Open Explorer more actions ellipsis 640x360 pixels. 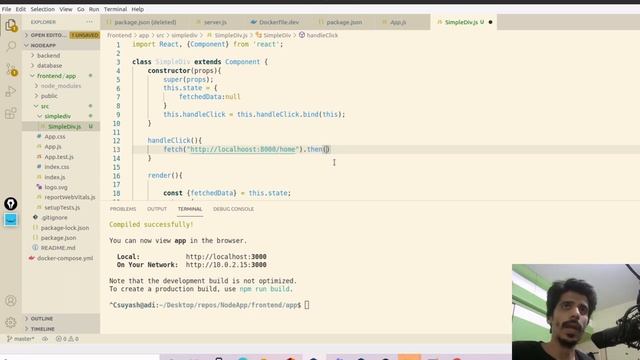coord(89,22)
